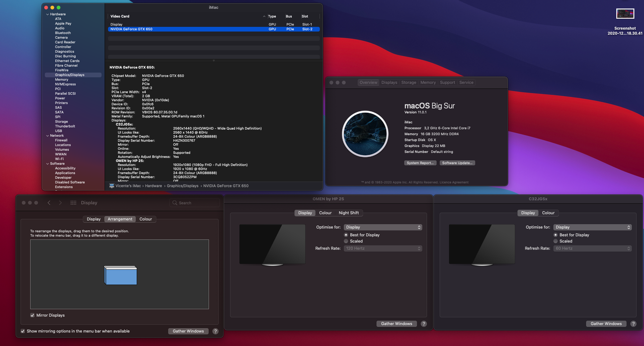
Task: Open the 60 Hertz Refresh Rate dropdown
Action: (593, 248)
